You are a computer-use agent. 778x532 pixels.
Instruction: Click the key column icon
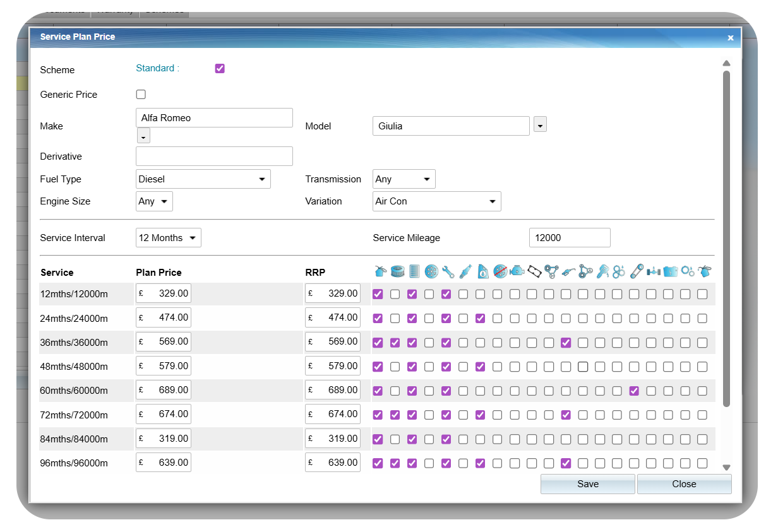pos(602,272)
